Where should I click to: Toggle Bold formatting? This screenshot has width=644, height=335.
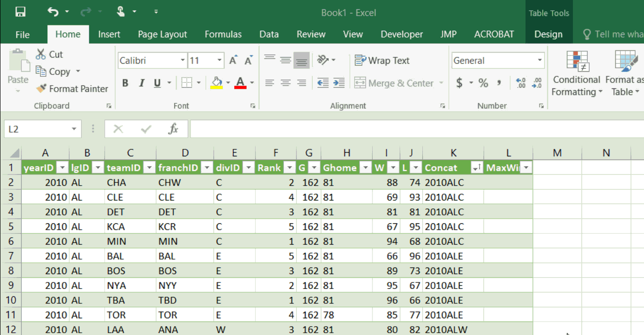(x=125, y=83)
